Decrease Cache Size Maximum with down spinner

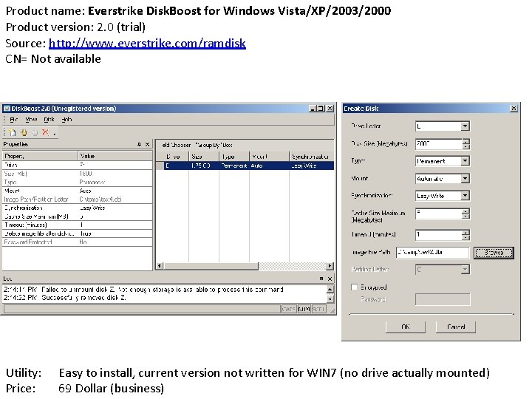point(465,216)
